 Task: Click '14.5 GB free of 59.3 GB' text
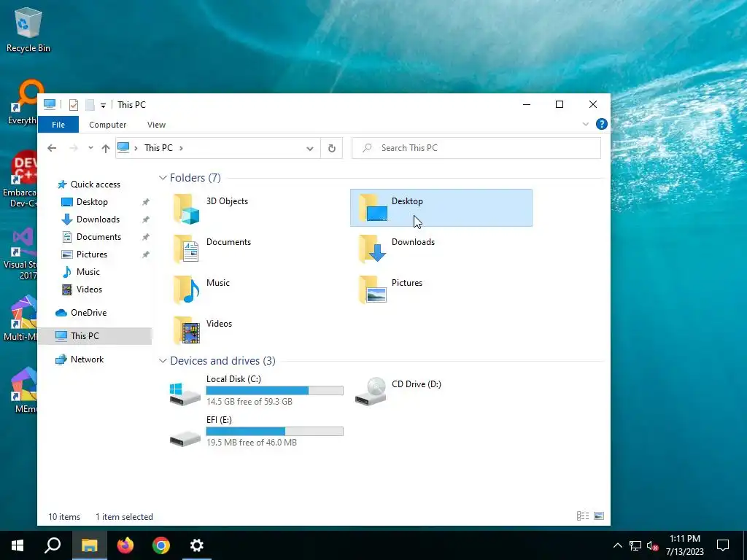249,402
